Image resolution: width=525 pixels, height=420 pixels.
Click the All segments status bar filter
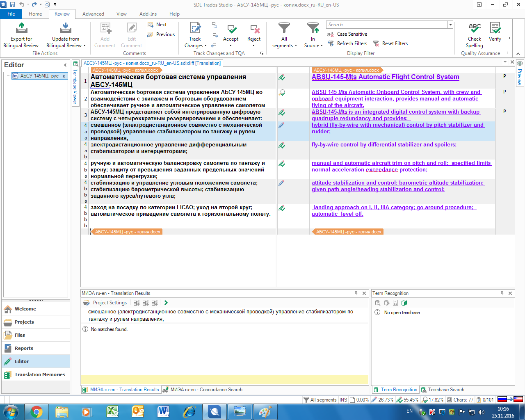pyautogui.click(x=320, y=400)
